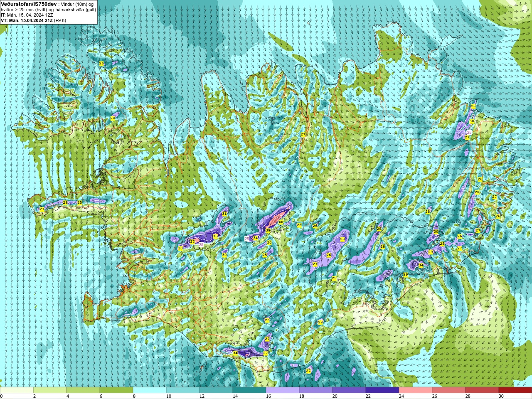Viewport: 532px width, 399px height.
Task: Click the legend scale tick "24"
Action: [x=401, y=396]
